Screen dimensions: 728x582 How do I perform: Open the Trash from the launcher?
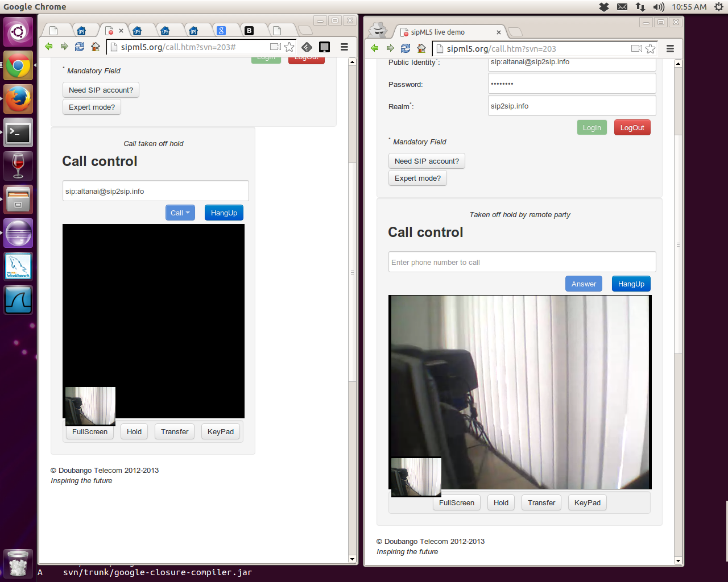pos(18,564)
